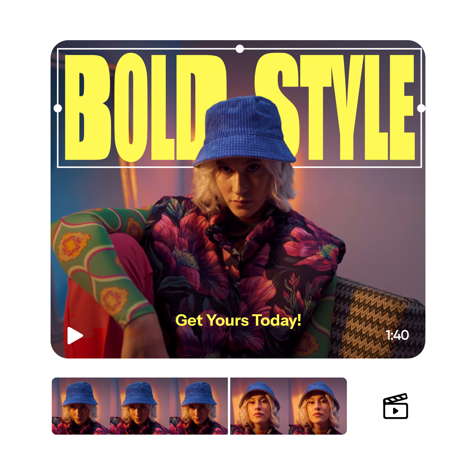The image size is (476, 476).
Task: Click the 1:40 duration label
Action: pos(397,335)
